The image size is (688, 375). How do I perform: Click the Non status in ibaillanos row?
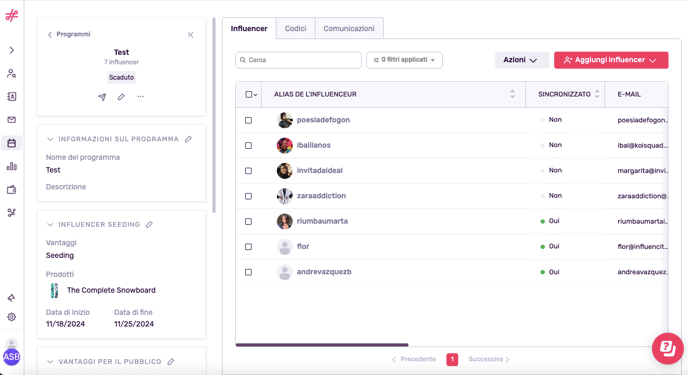pyautogui.click(x=555, y=145)
